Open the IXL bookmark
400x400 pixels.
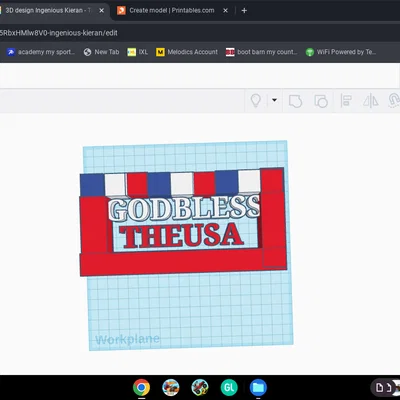point(138,52)
